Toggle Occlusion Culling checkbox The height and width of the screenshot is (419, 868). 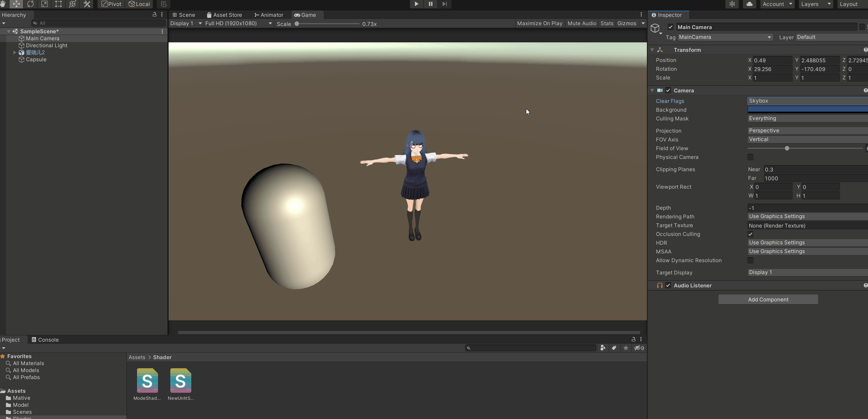coord(750,234)
